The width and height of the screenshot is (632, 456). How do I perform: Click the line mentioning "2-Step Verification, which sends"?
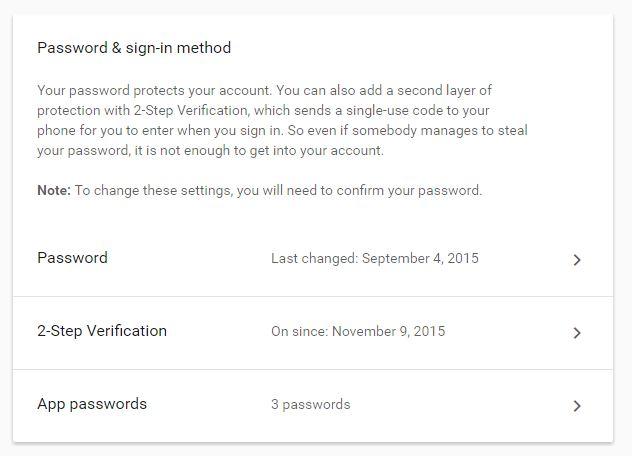point(263,110)
